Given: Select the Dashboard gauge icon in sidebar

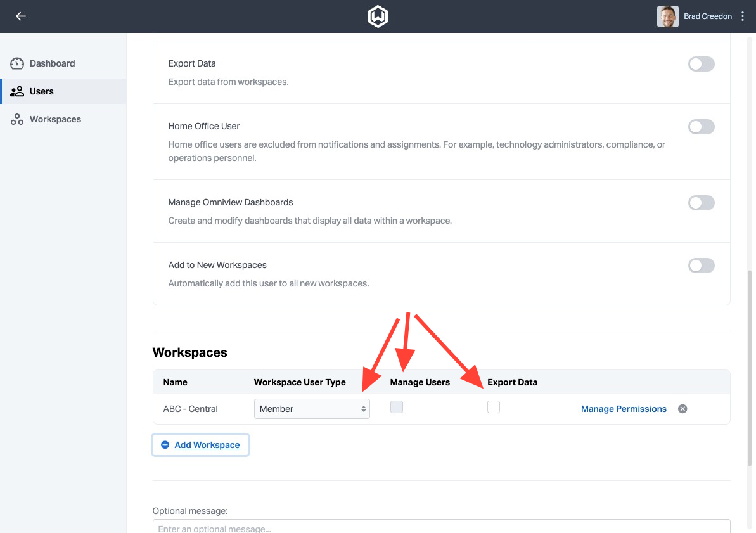Looking at the screenshot, I should coord(16,63).
